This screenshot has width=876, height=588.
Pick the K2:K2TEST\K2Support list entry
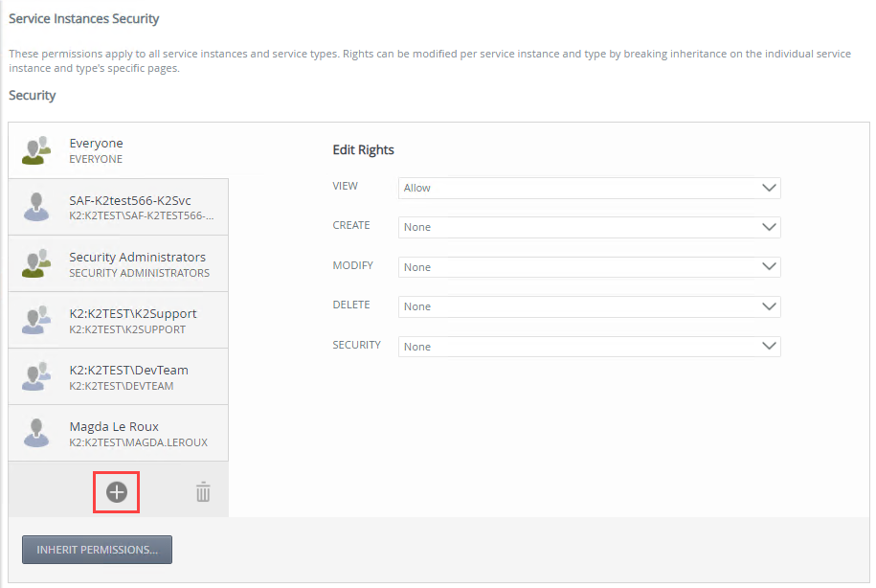click(133, 314)
